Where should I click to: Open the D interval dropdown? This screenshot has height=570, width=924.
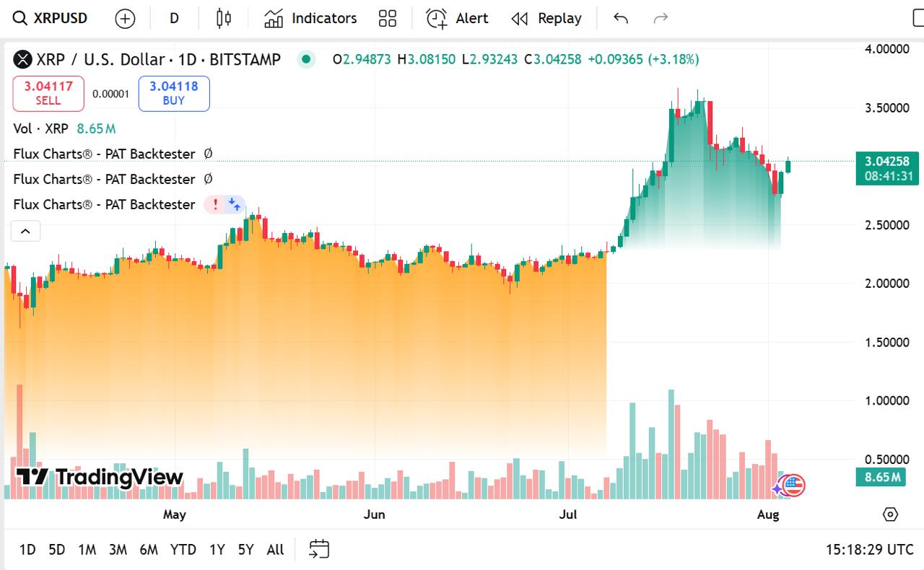(174, 19)
